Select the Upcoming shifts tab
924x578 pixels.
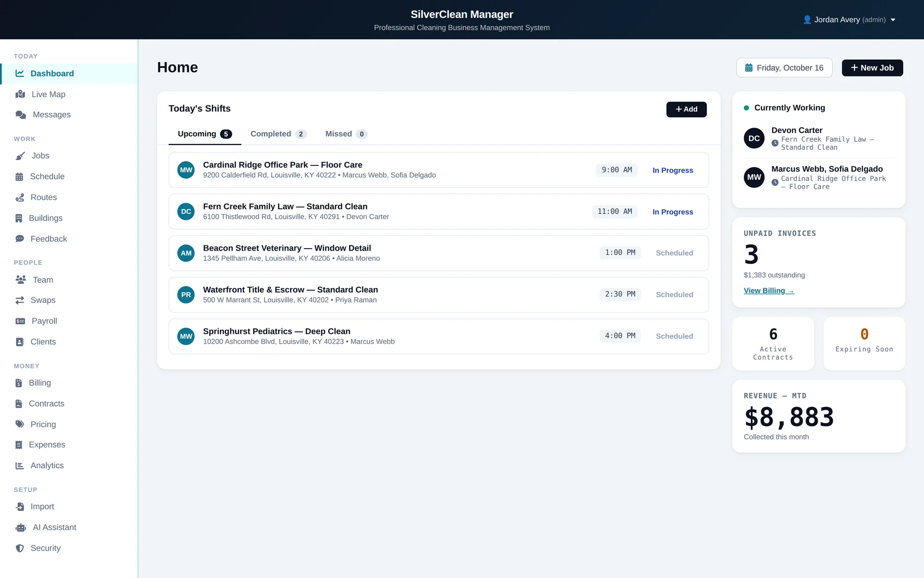tap(205, 134)
